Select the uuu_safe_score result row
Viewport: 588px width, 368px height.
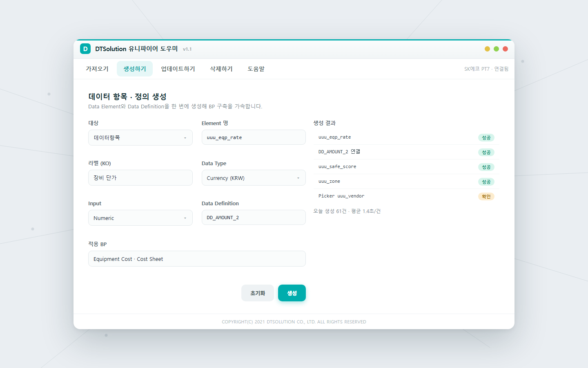[x=406, y=167]
